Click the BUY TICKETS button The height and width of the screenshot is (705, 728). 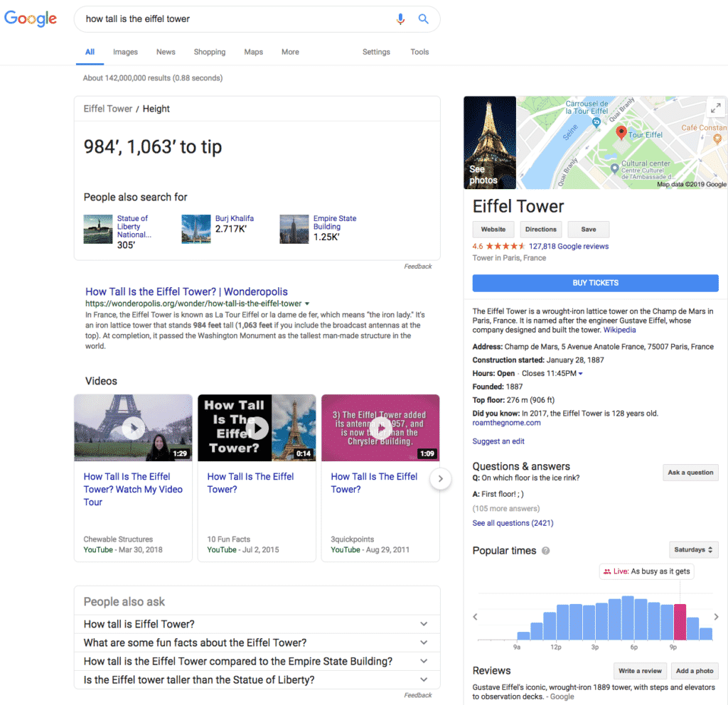[x=596, y=283]
